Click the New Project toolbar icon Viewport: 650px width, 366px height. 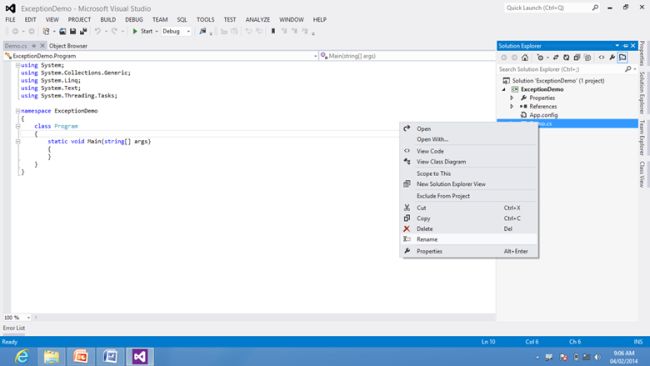tap(46, 31)
